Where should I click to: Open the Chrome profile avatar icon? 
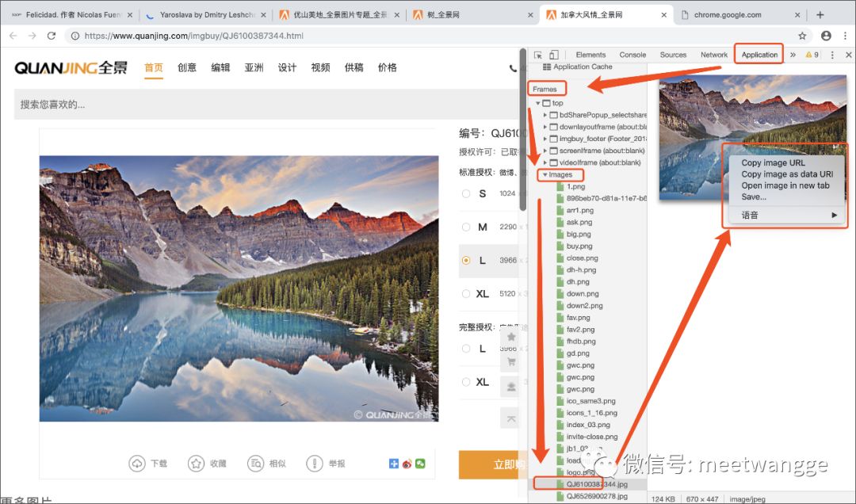pyautogui.click(x=825, y=36)
